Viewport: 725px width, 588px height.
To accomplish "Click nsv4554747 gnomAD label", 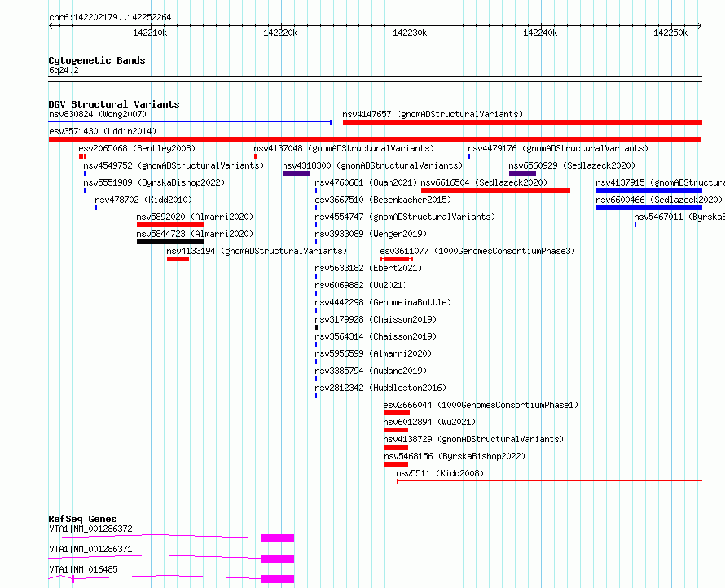I will pyautogui.click(x=405, y=217).
